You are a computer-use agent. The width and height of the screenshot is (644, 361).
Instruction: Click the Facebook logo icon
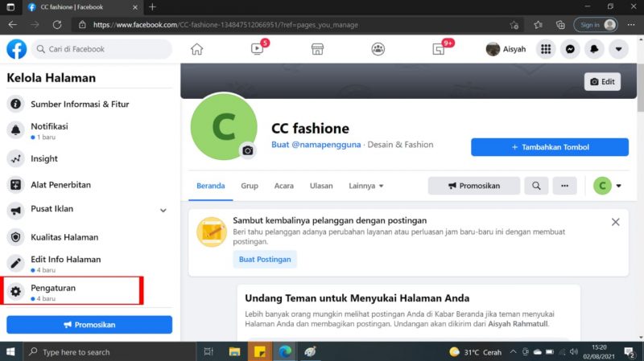16,49
